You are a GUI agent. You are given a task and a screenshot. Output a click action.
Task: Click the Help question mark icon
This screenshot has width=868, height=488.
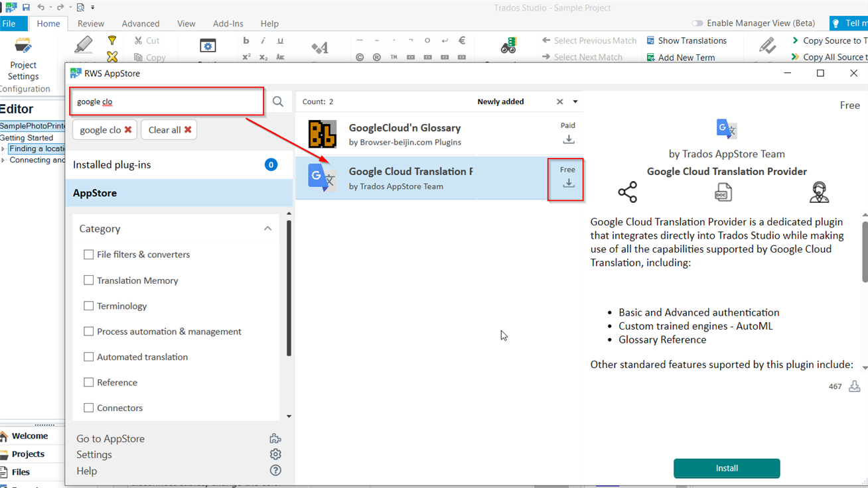(x=275, y=471)
